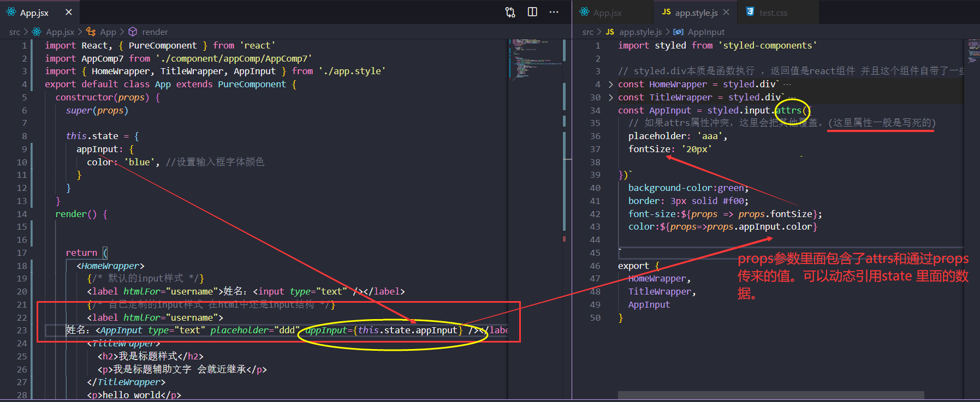Expand folded TitleWrapper code on line 30

click(x=610, y=98)
